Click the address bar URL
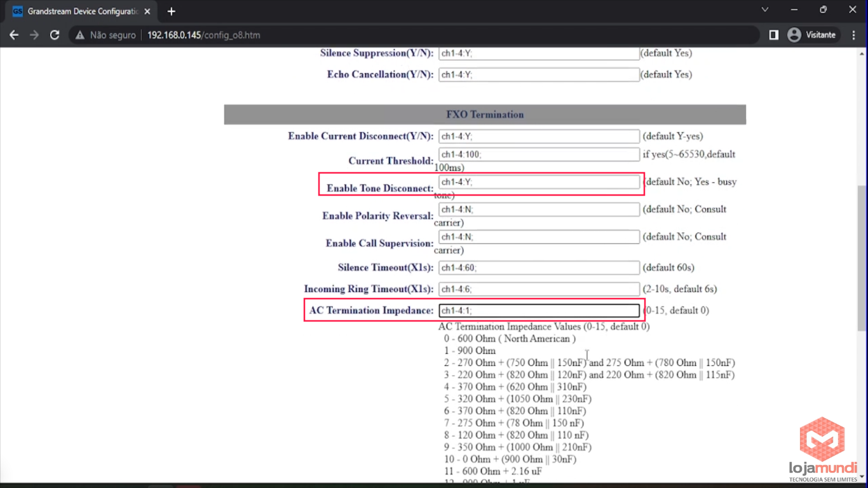The image size is (868, 488). click(203, 35)
